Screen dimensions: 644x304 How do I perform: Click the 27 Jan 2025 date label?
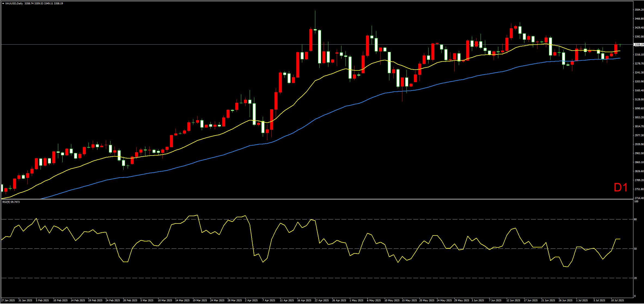click(x=8, y=300)
